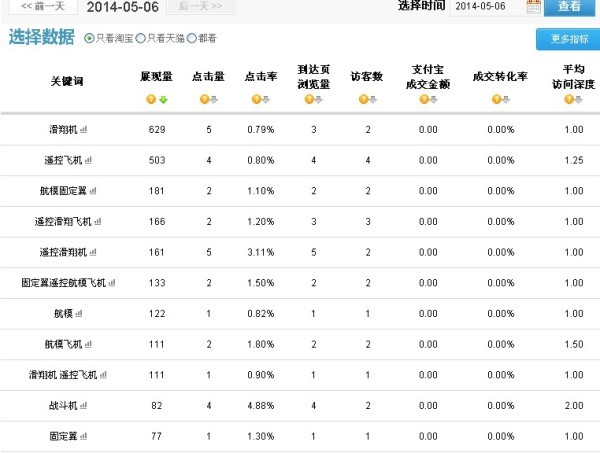Open trend chart icon for 遥控飞机 keyword
600x453 pixels.
89,160
